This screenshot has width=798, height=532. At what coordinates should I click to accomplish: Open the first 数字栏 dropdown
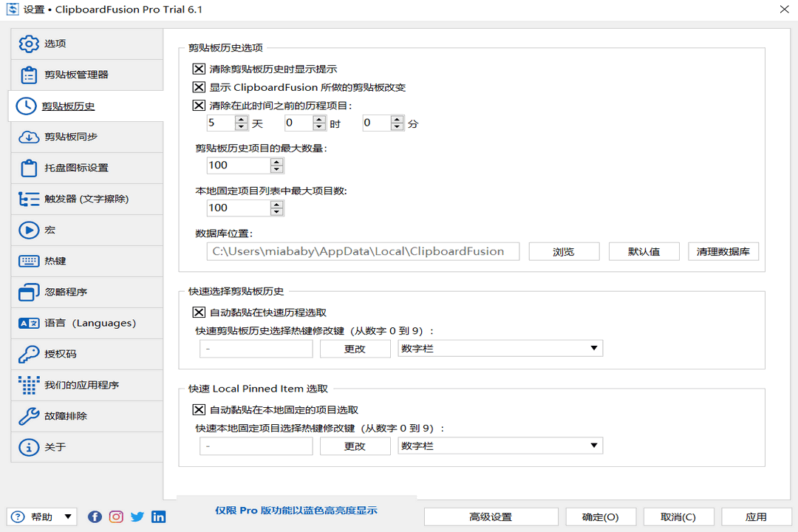(x=500, y=348)
